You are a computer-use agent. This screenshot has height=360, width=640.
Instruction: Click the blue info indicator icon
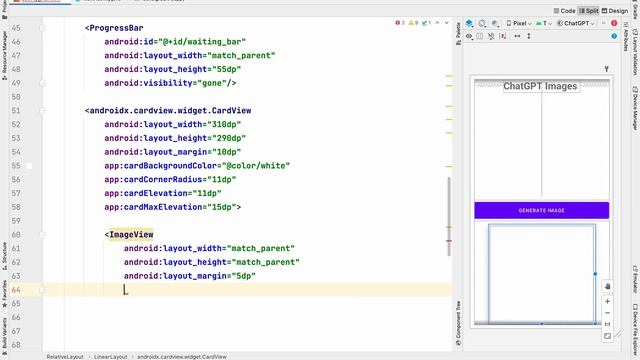pyautogui.click(x=614, y=36)
